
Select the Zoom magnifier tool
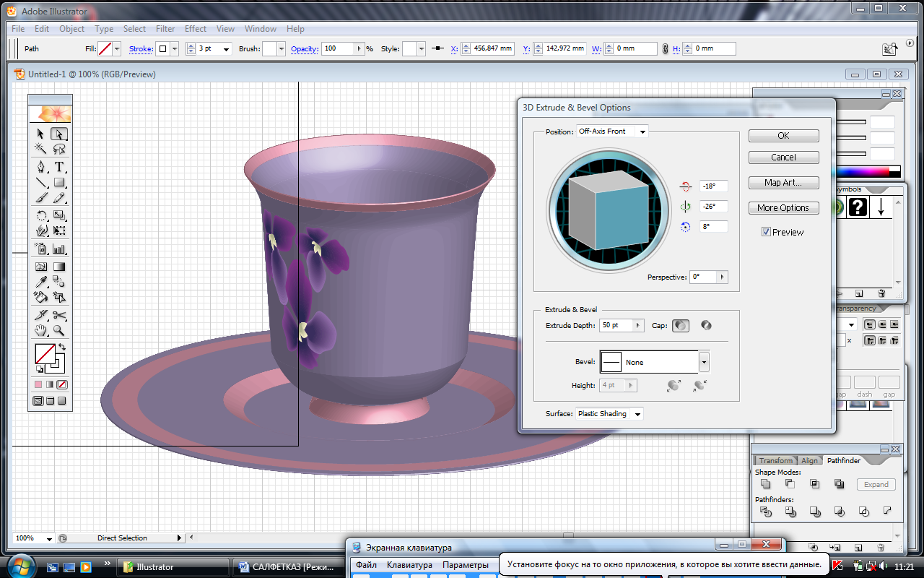coord(59,330)
